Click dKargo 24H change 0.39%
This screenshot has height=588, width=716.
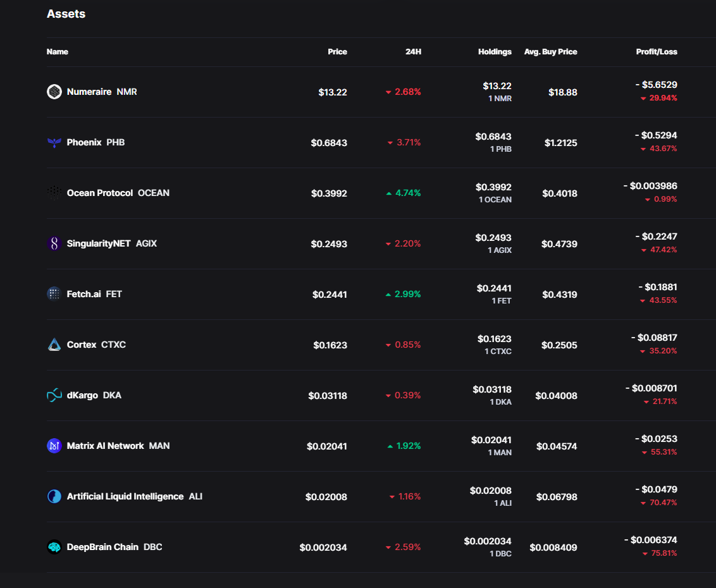tap(403, 395)
